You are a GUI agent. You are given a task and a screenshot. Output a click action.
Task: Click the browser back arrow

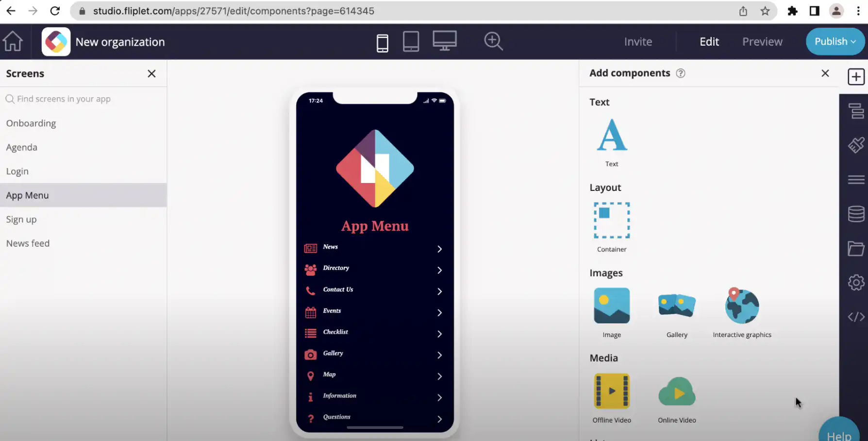[x=11, y=11]
